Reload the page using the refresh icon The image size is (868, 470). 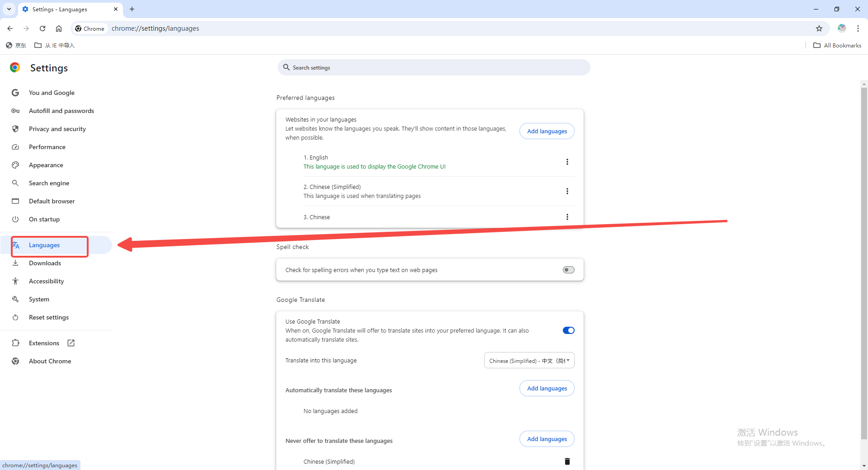pos(42,28)
